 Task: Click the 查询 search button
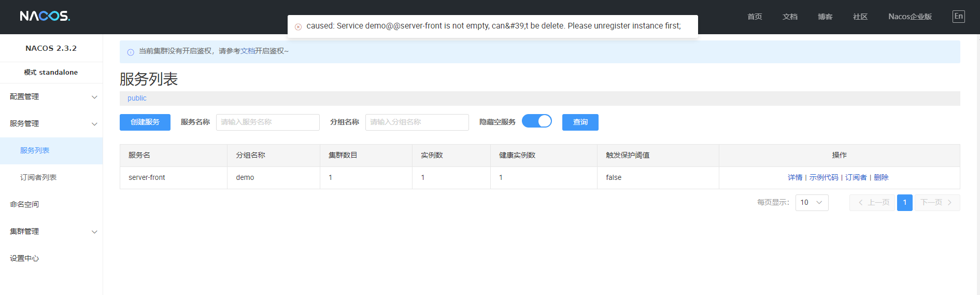[x=580, y=122]
